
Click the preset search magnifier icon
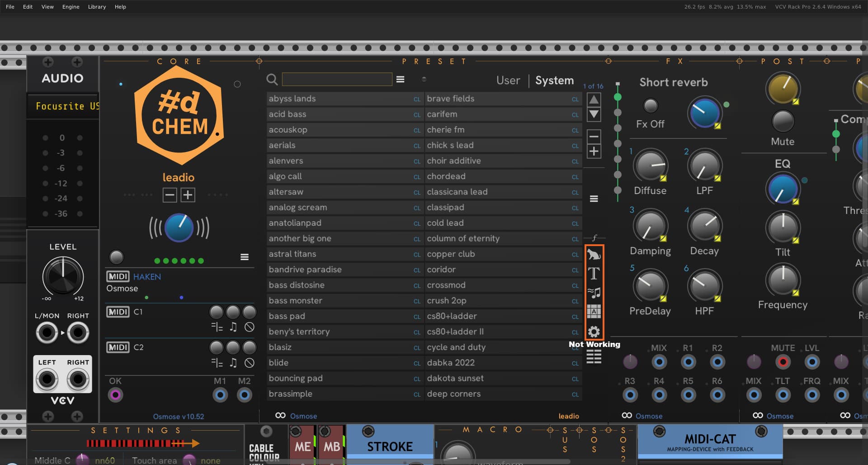coord(272,80)
